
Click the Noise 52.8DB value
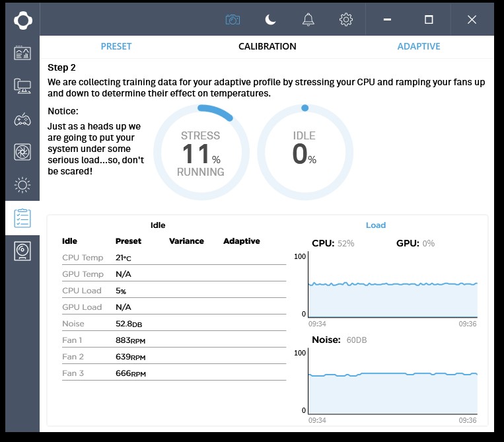click(x=129, y=324)
